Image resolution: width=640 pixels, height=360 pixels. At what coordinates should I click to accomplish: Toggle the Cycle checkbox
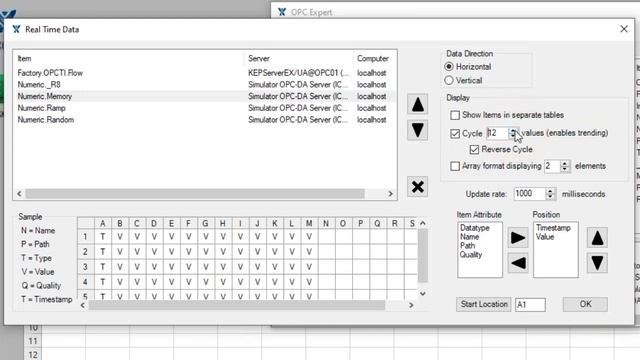coord(455,133)
